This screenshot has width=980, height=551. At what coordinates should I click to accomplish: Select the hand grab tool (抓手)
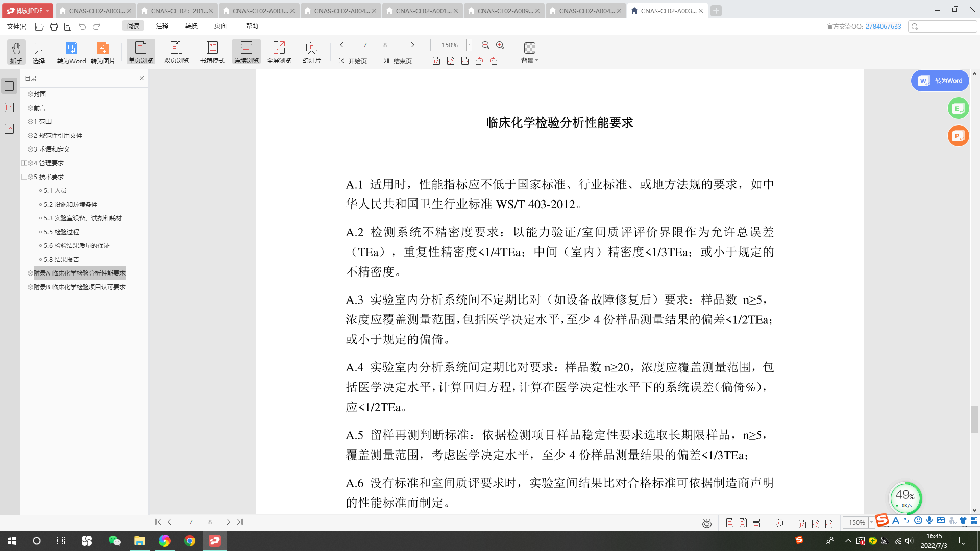tap(16, 52)
